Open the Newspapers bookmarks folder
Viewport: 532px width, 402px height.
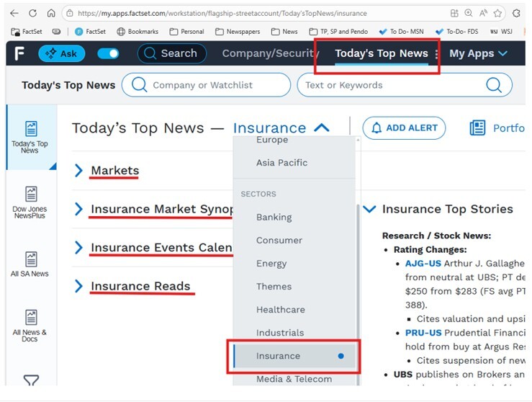pos(238,32)
